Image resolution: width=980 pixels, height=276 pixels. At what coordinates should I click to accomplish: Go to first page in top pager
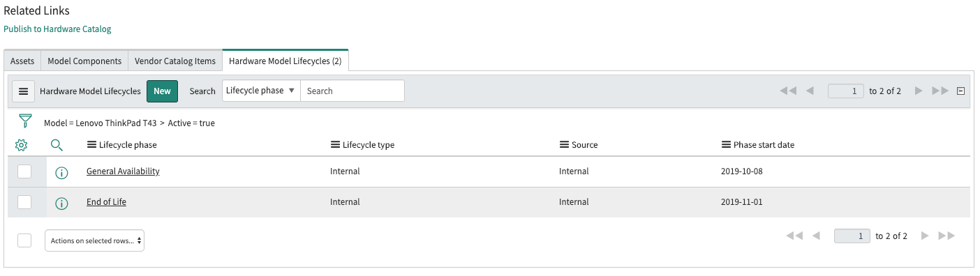click(788, 91)
